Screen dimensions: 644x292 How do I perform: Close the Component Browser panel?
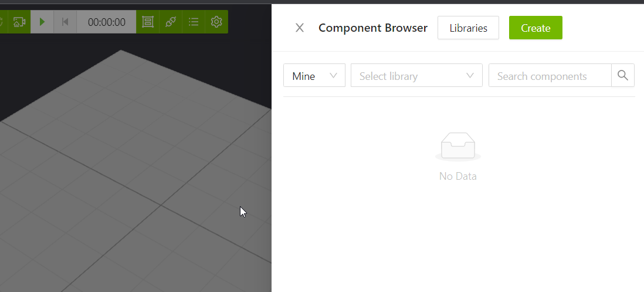coord(300,28)
